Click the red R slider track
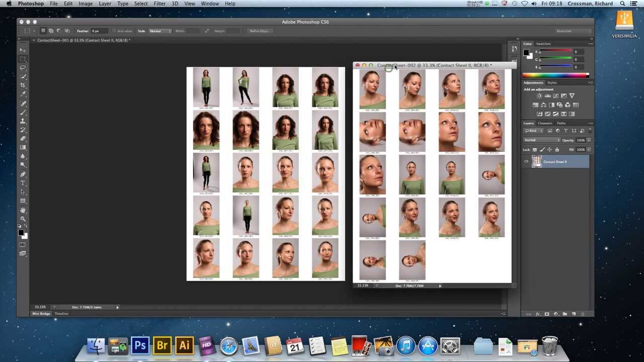Image resolution: width=644 pixels, height=362 pixels. point(555,50)
